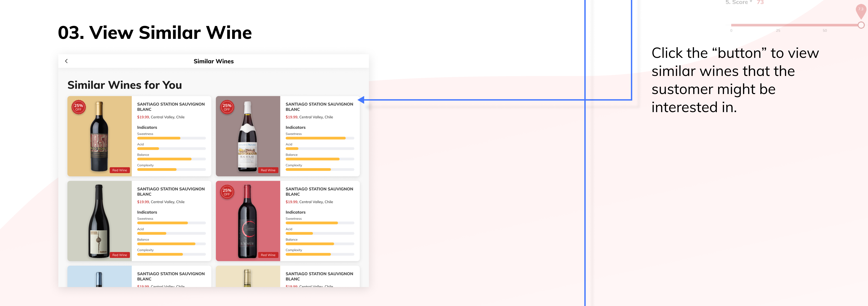Open wine title in blue-background bottle card
The image size is (868, 306).
[x=171, y=276]
